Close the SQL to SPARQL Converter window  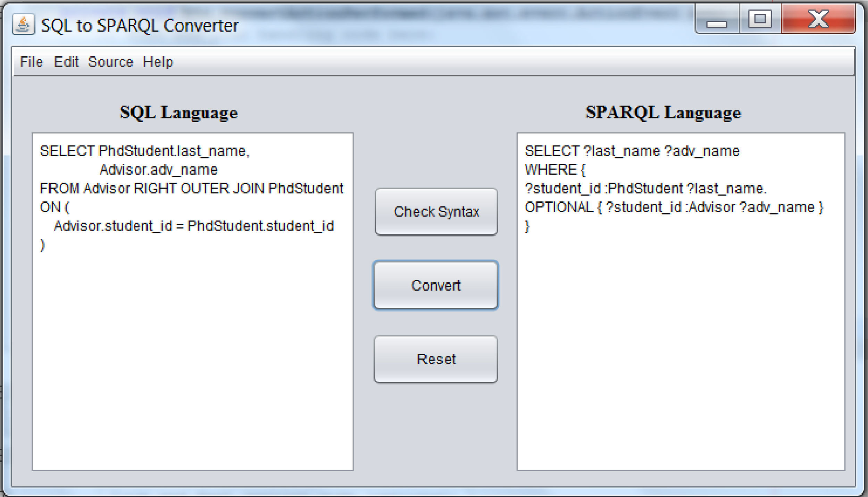tap(818, 19)
